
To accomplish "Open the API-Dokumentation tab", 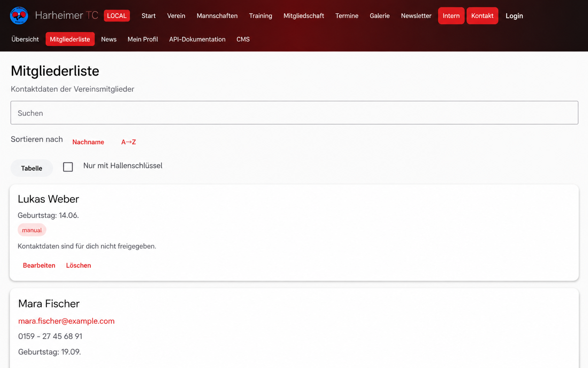I will (197, 39).
